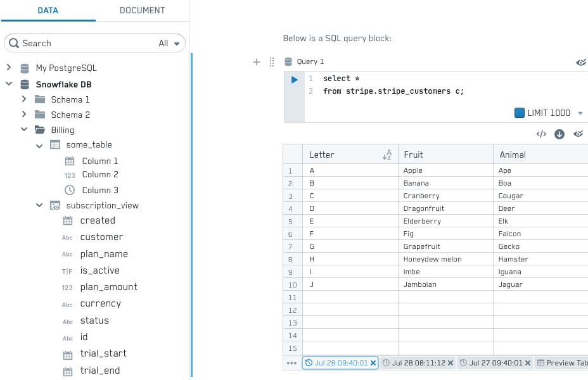Click sort A-Z icon in Letter column
588x380 pixels.
[x=387, y=155]
